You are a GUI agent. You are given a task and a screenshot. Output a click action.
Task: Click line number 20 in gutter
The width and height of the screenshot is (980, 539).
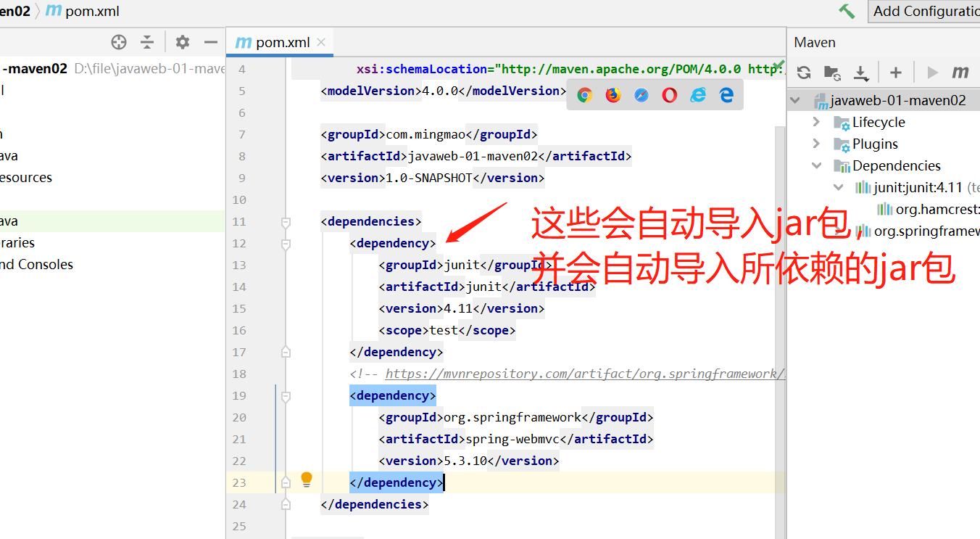click(239, 417)
